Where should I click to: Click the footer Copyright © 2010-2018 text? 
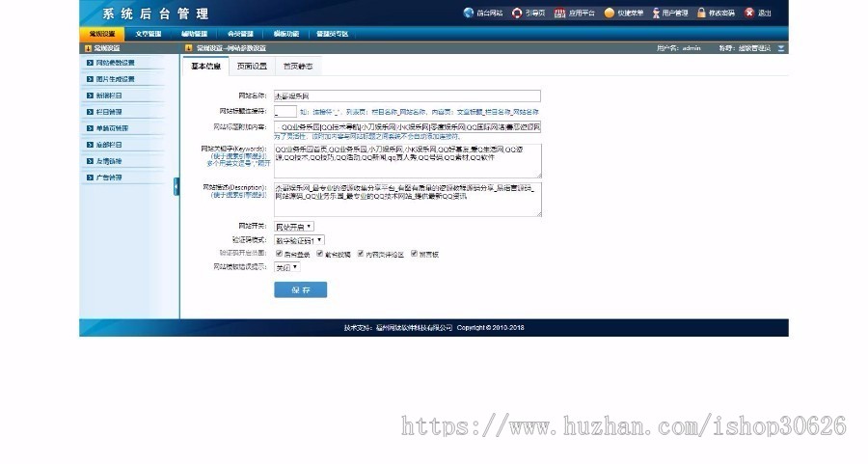pos(491,328)
